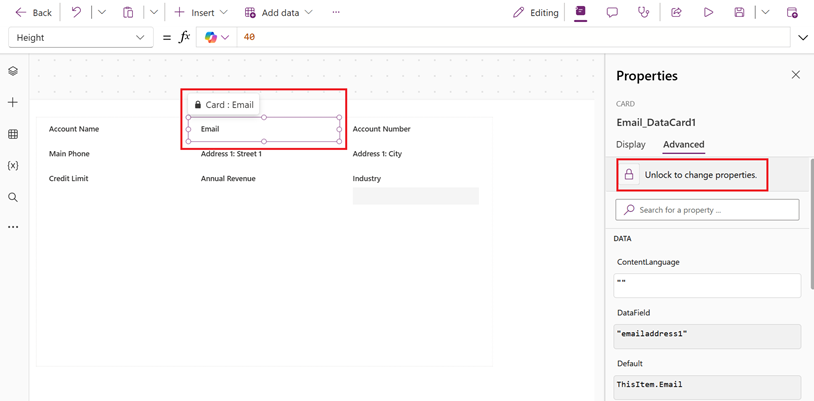Expand the paste options dropdown
Image resolution: width=814 pixels, height=401 pixels.
[154, 12]
